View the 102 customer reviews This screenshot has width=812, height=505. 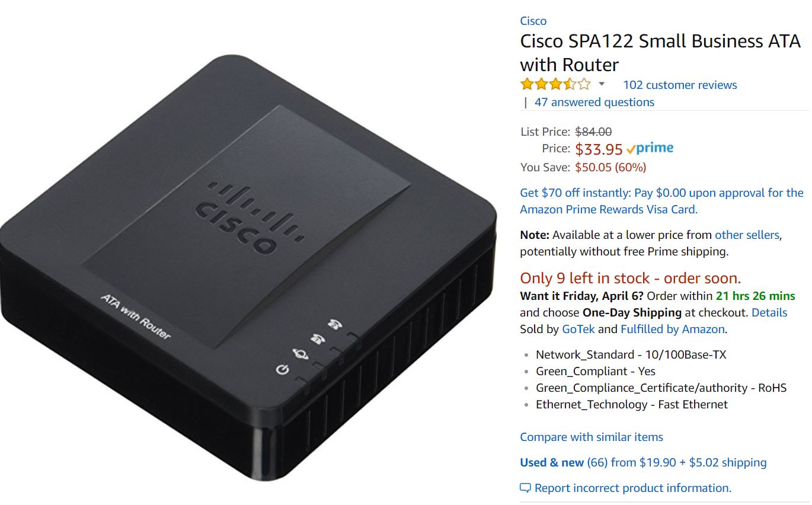(680, 85)
